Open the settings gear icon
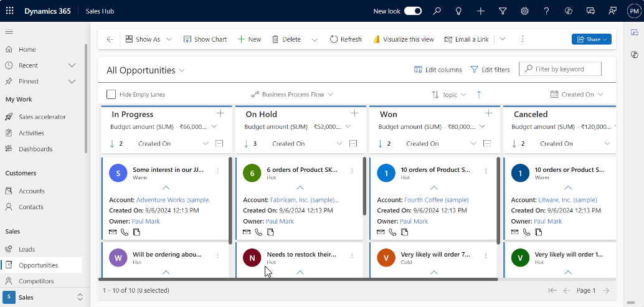The image size is (644, 307). pyautogui.click(x=524, y=11)
